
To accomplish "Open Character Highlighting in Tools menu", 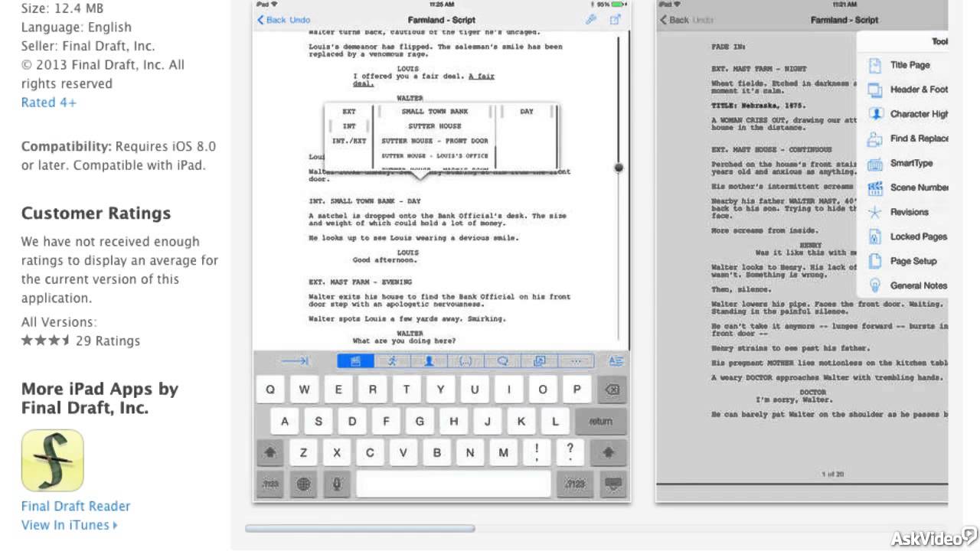I will [x=907, y=114].
